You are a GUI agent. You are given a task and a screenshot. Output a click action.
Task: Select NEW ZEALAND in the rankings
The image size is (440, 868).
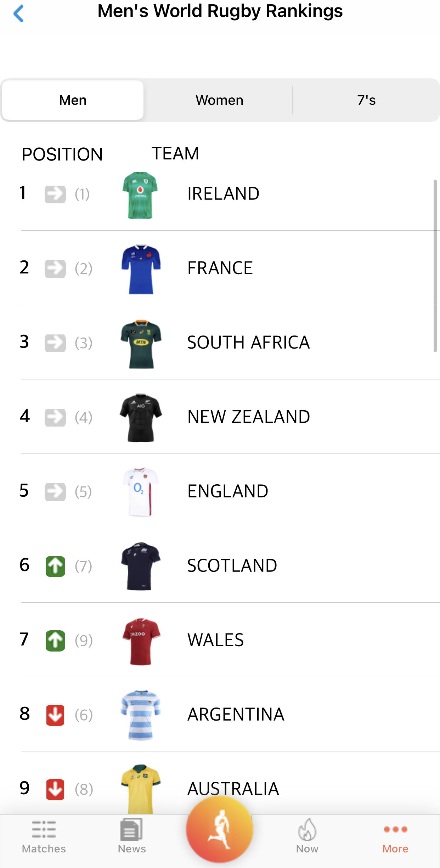coord(249,417)
